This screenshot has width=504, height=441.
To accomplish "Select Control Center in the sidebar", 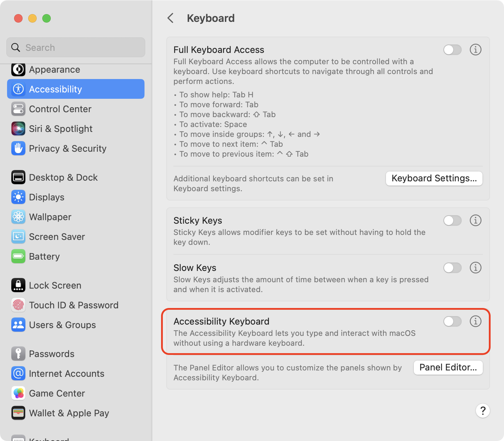I will coord(60,109).
